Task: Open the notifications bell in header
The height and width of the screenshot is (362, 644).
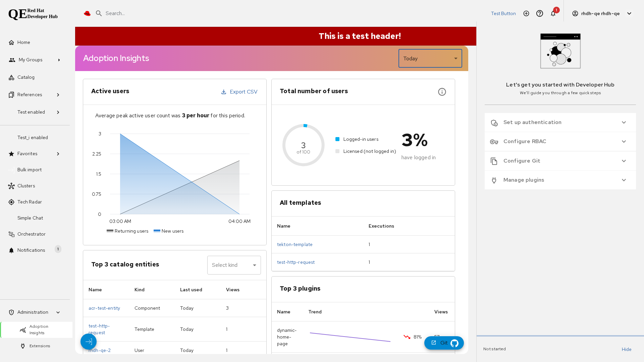Action: coord(553,14)
